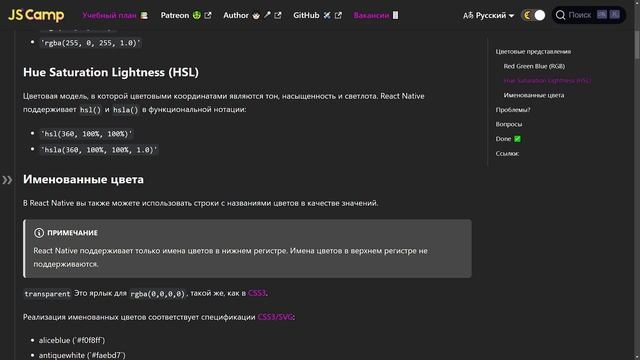Go to Цветовые представления in contents
The image size is (640, 360).
533,51
